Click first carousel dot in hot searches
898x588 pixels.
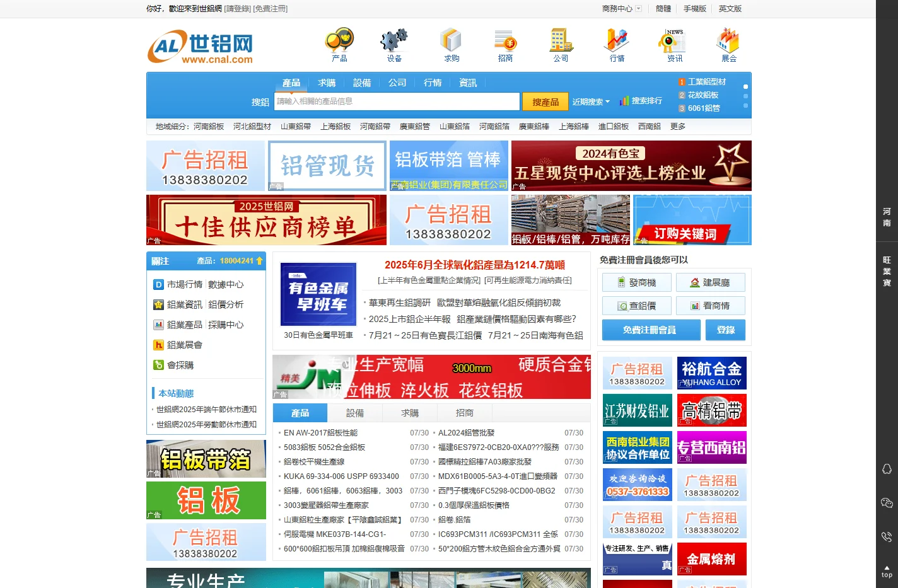745,87
